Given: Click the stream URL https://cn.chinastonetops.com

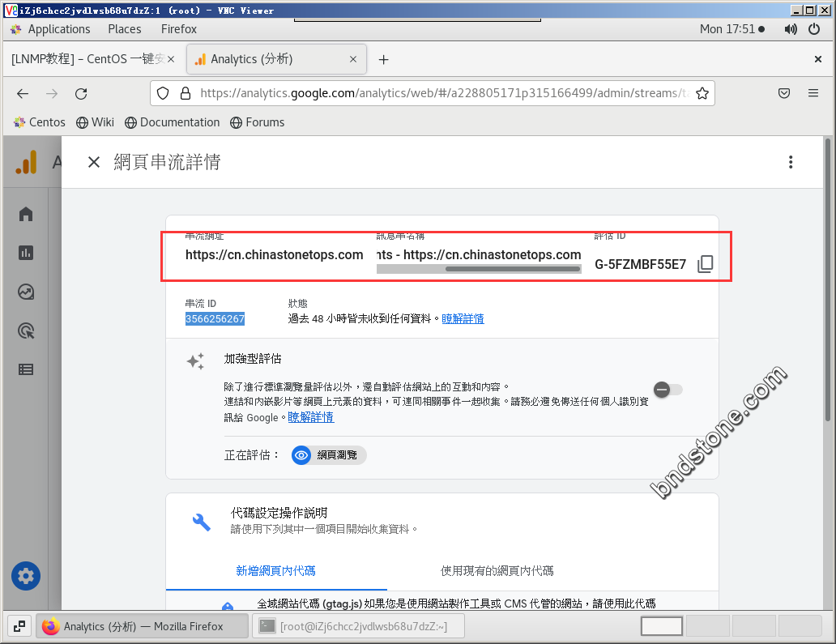Looking at the screenshot, I should click(274, 255).
